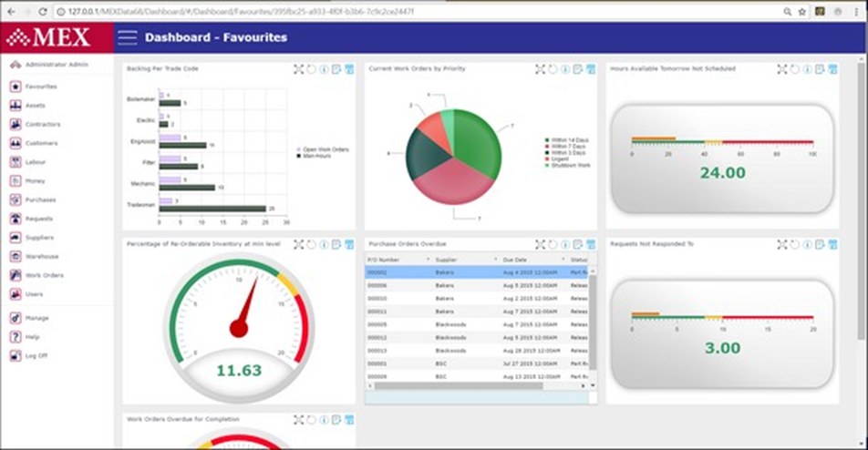Click the Log Off link
The height and width of the screenshot is (450, 868).
coord(36,356)
